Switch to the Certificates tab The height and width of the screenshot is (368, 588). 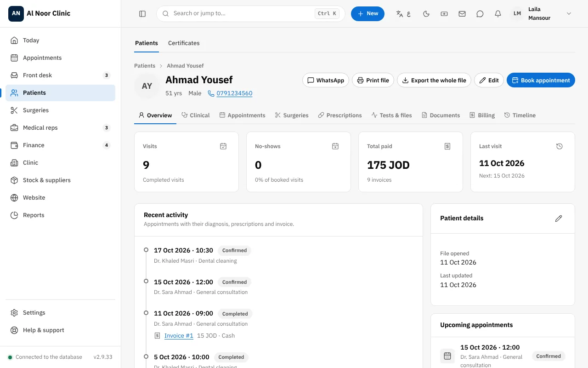pos(184,43)
